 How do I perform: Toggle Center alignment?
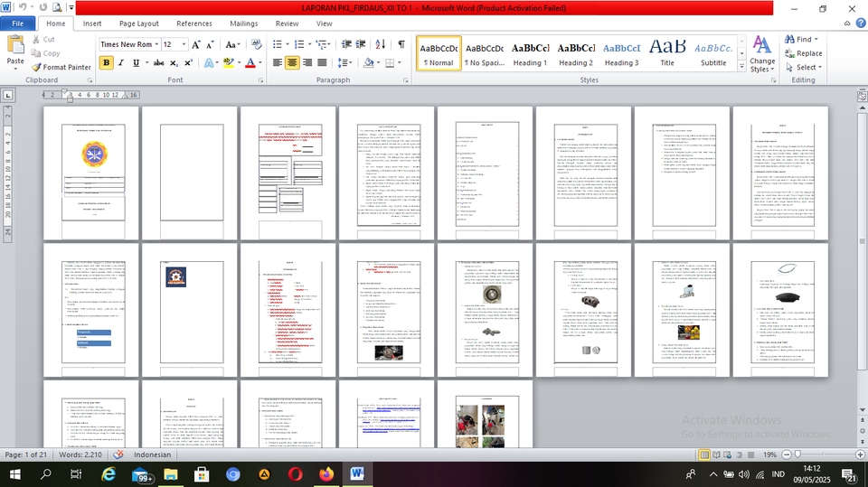click(x=292, y=63)
